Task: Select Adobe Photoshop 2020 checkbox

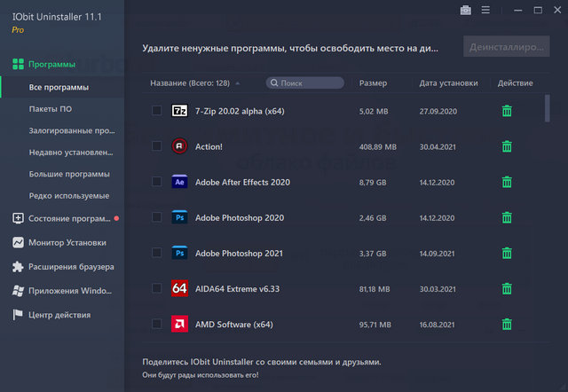Action: 156,217
